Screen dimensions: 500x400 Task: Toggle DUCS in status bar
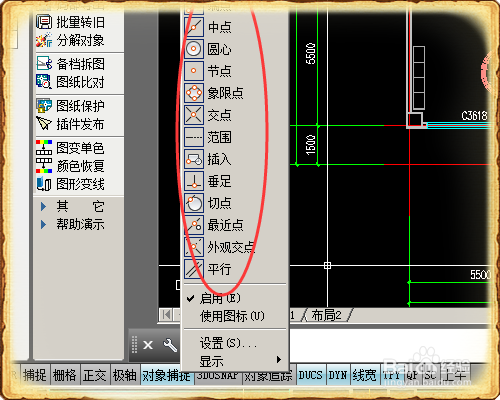[x=310, y=375]
